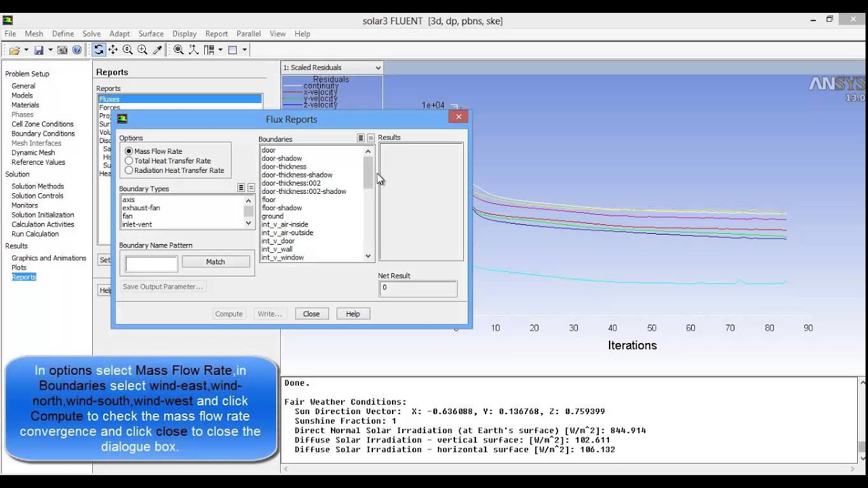This screenshot has width=868, height=488.
Task: Click the Save/Write floppy disk icon
Action: coord(39,50)
